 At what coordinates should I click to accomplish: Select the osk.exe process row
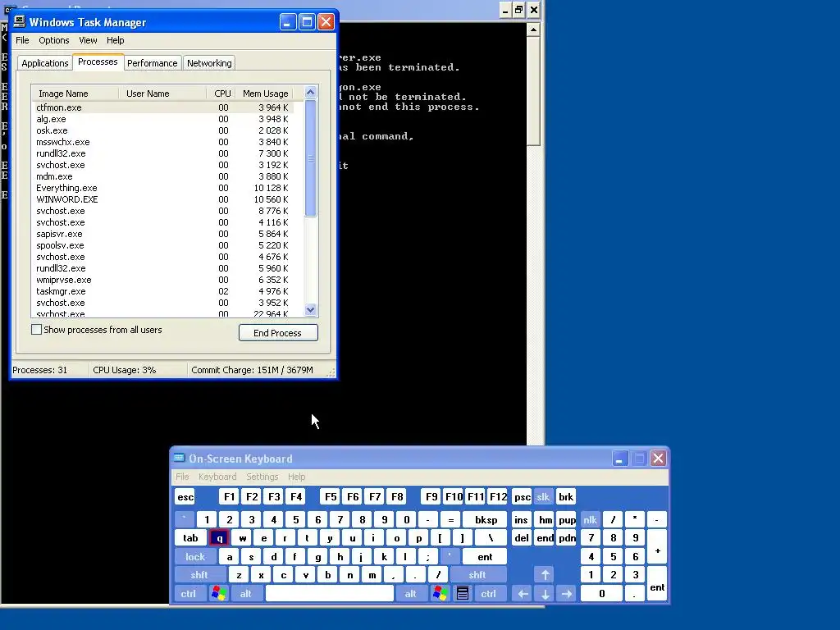[162, 130]
